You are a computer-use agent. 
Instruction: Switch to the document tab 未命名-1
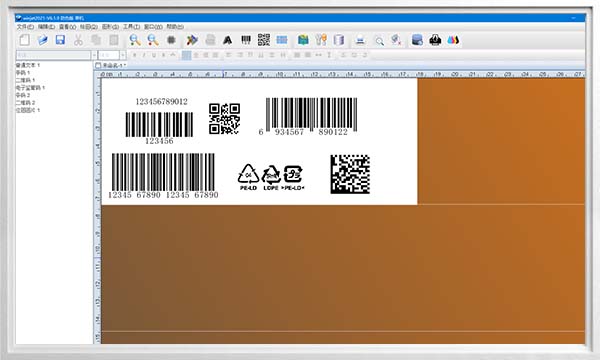pos(111,65)
